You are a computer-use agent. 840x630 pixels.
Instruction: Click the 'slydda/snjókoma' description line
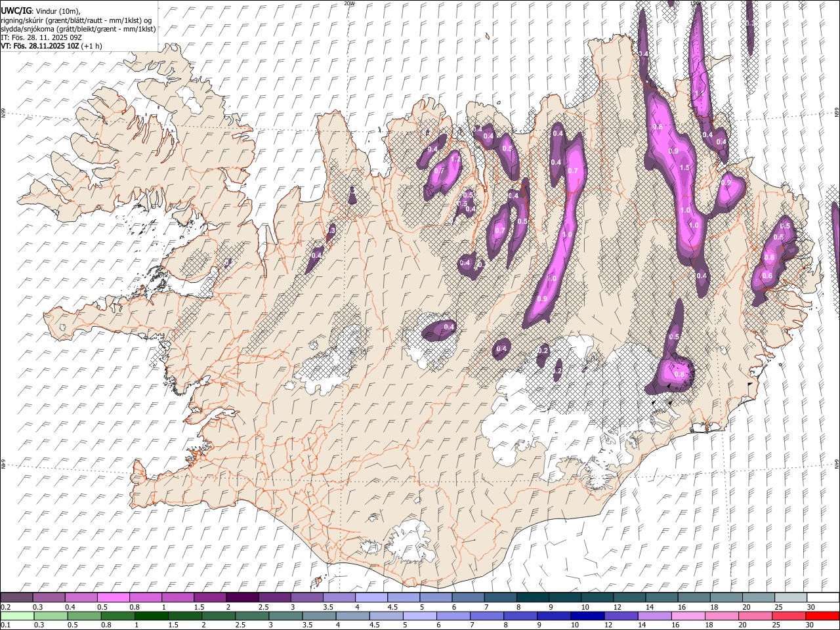78,29
